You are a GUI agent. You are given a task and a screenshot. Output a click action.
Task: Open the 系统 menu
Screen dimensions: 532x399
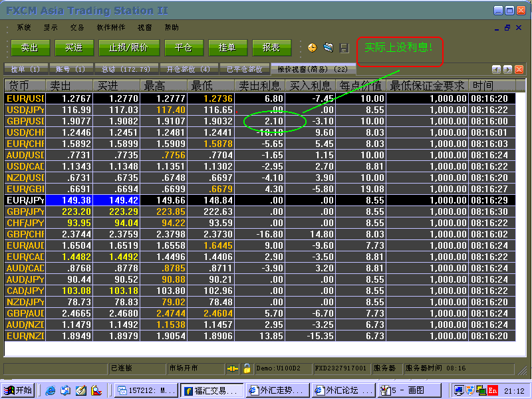click(x=24, y=28)
